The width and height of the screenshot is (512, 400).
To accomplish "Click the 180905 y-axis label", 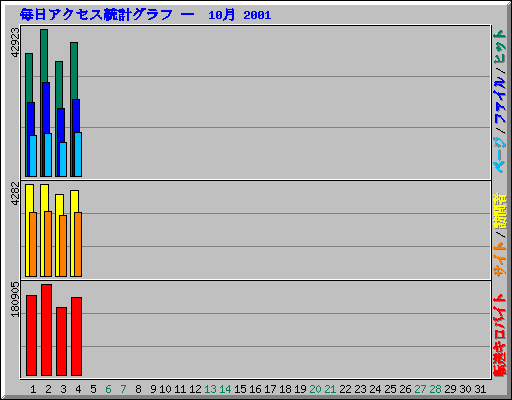I will pos(15,299).
